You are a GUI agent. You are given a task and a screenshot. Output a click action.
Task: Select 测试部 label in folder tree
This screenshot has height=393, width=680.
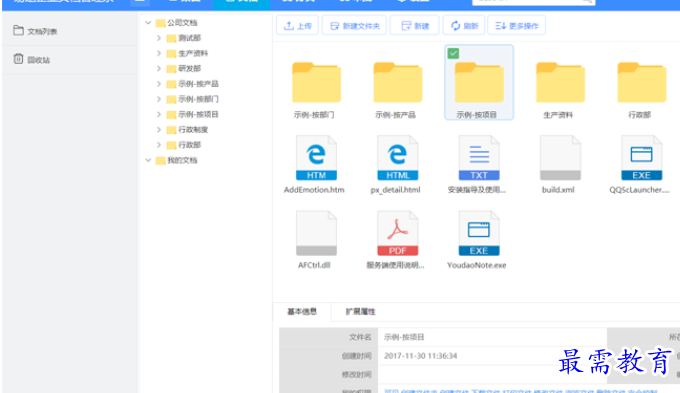pyautogui.click(x=190, y=38)
